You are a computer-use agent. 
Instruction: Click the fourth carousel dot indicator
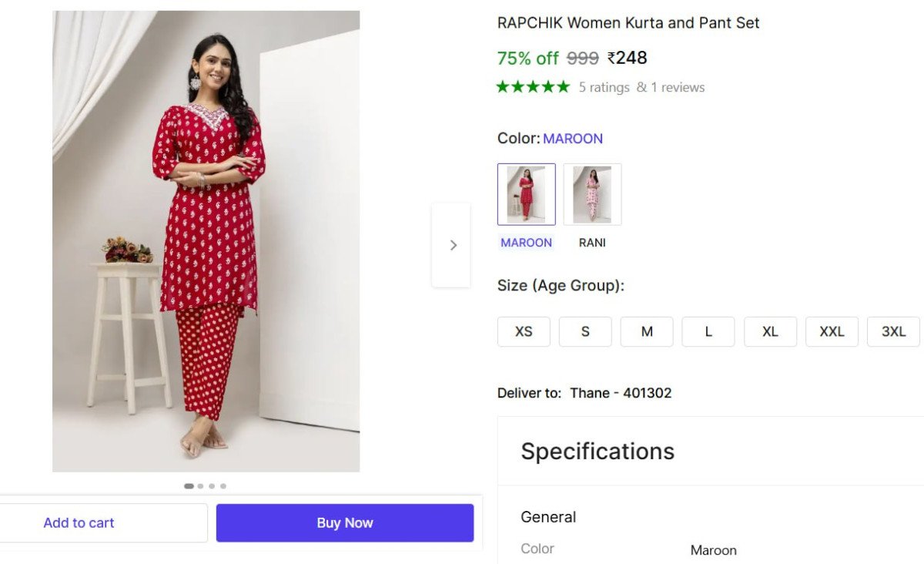[x=223, y=485]
